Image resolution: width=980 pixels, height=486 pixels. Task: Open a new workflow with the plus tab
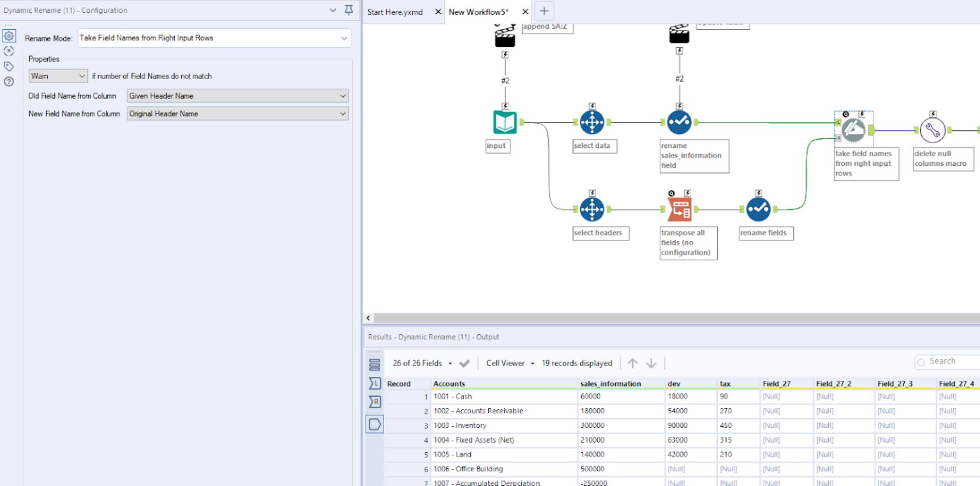tap(544, 11)
